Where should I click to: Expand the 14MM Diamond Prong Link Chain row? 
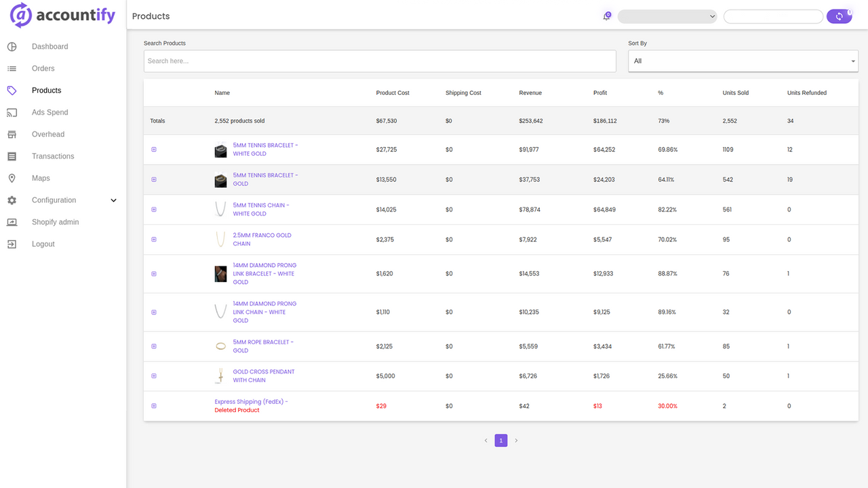(x=154, y=312)
